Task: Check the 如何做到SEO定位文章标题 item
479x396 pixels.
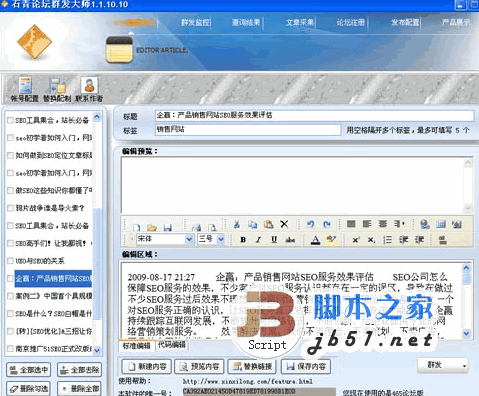Action: tap(10, 155)
